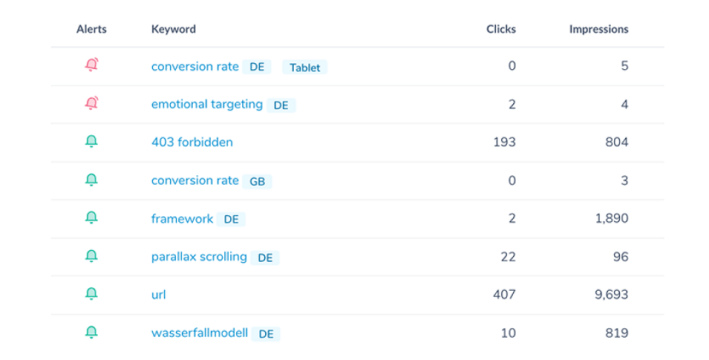Click the green bell next to wasserfallmodell
Image resolution: width=709 pixels, height=360 pixels.
pos(91,332)
